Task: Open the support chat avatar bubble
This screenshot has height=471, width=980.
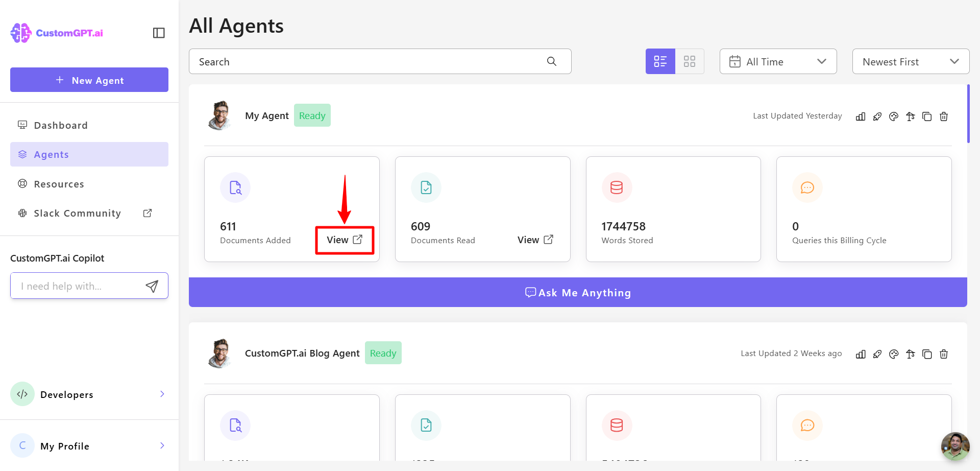Action: coord(955,446)
